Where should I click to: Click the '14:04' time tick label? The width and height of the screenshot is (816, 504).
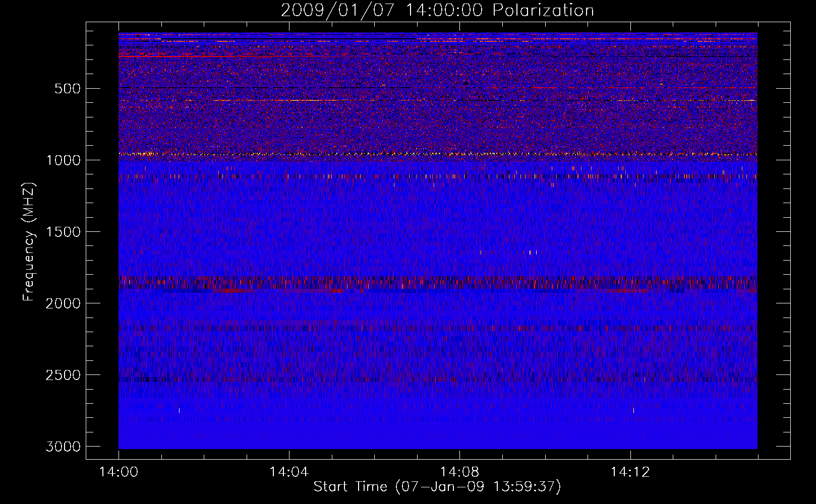pyautogui.click(x=289, y=472)
